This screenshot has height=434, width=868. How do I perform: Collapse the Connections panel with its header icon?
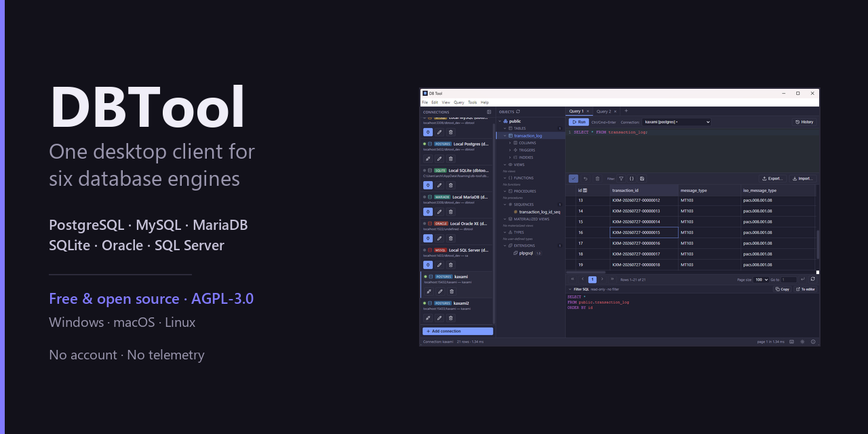489,112
